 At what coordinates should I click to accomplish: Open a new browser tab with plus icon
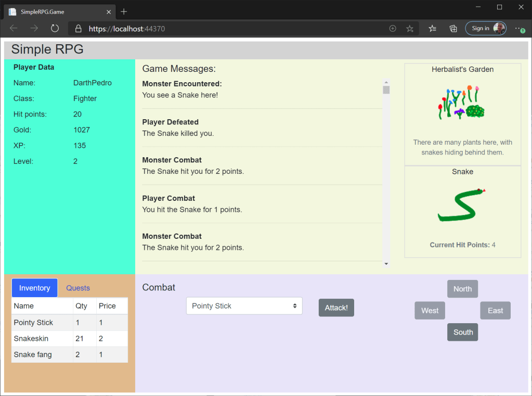(123, 11)
